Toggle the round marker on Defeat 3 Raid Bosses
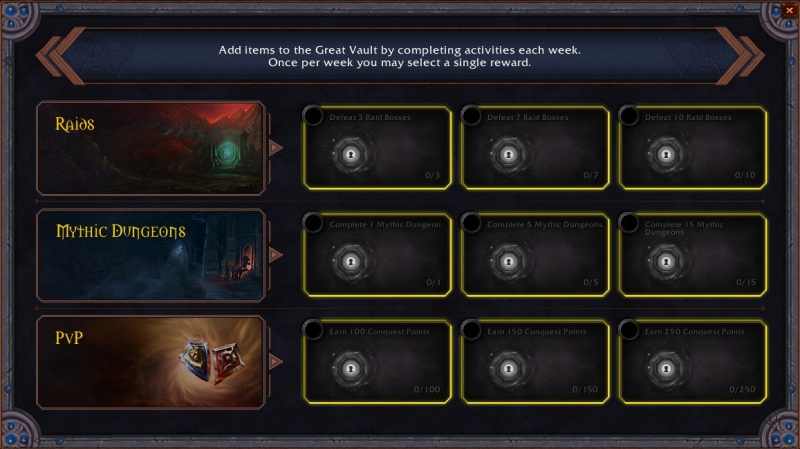Image resolution: width=800 pixels, height=449 pixels. coord(313,116)
